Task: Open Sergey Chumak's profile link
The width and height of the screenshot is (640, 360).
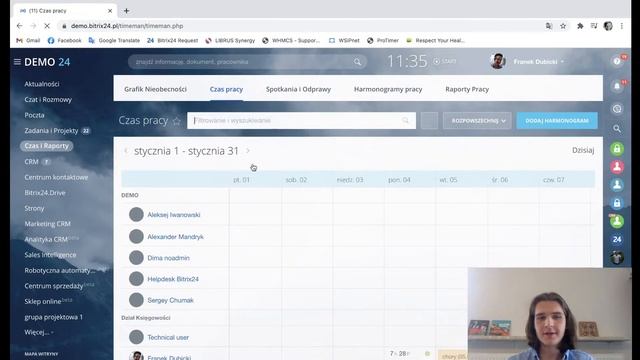Action: 170,300
